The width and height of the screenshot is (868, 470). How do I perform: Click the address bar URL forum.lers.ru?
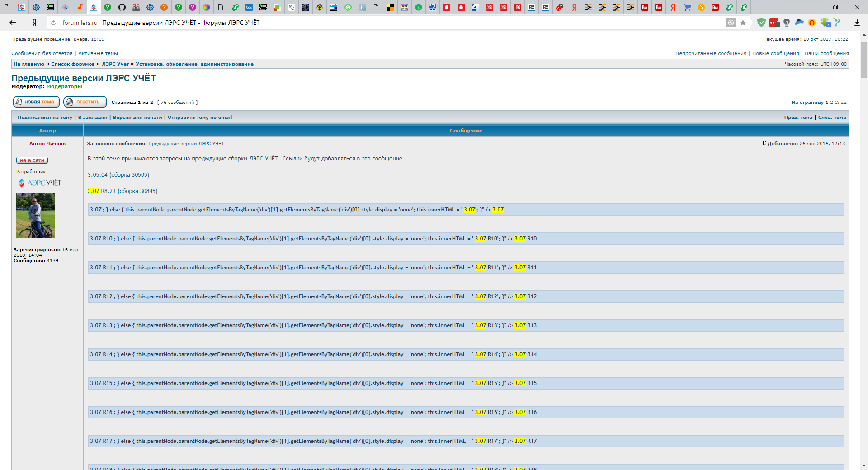80,23
